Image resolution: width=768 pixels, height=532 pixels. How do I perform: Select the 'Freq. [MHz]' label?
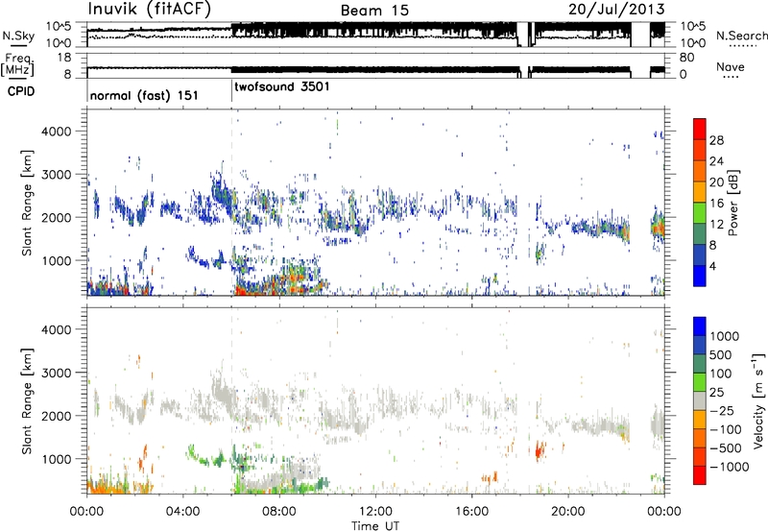(x=17, y=65)
